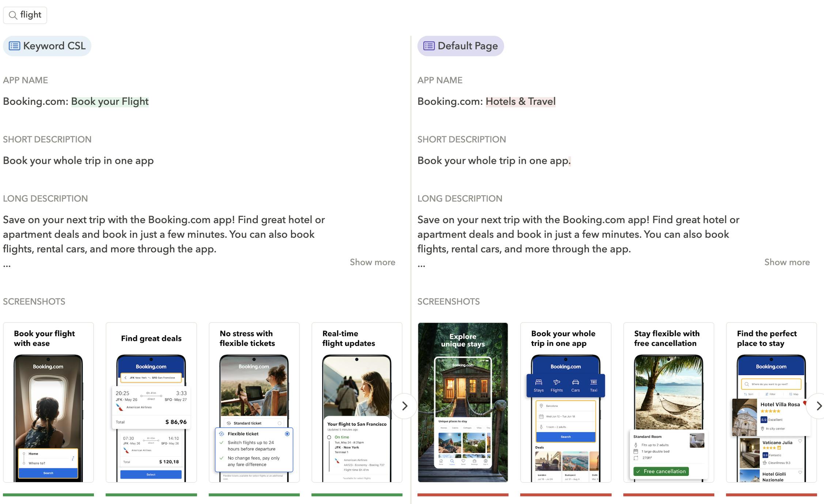Advance Default Page screenshots with right chevron
Screen dimensions: 824x504
818,406
